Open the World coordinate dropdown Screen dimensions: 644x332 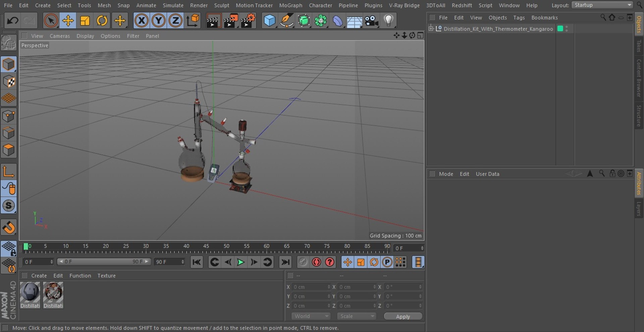(x=311, y=316)
